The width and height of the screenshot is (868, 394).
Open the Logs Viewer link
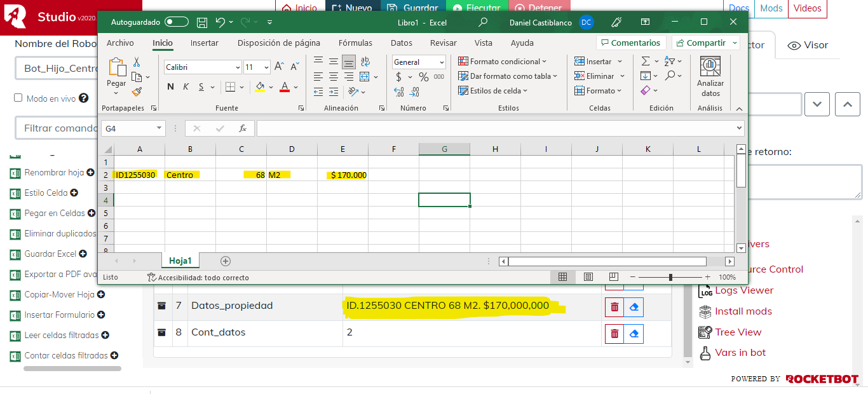[743, 290]
